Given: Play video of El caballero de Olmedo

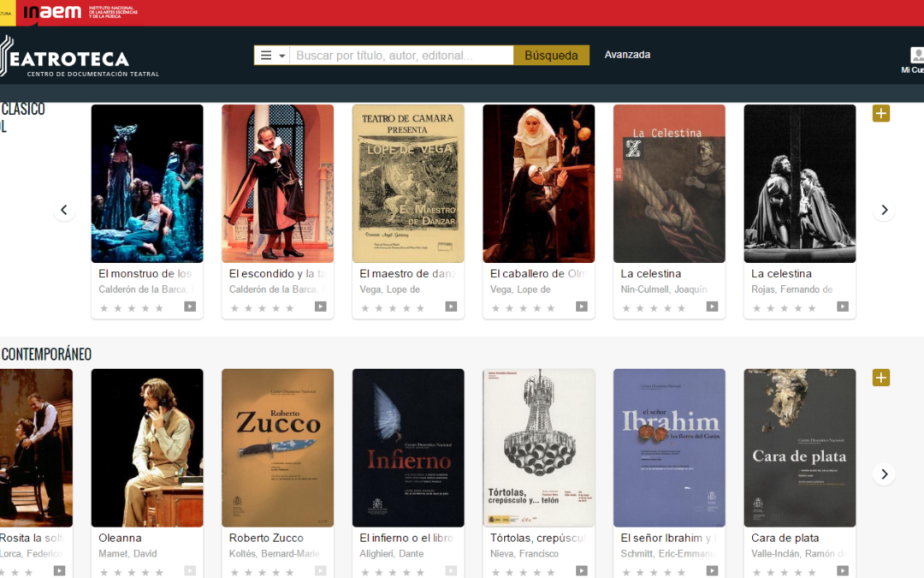Looking at the screenshot, I should pyautogui.click(x=582, y=307).
